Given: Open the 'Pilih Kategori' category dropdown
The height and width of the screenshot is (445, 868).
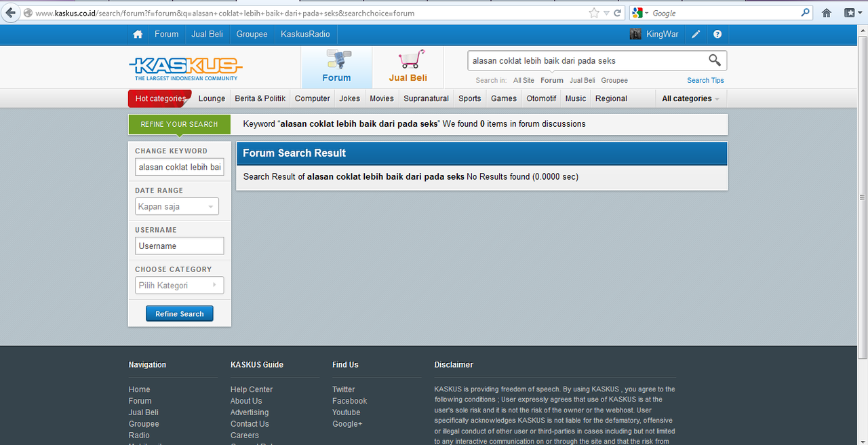Looking at the screenshot, I should pos(179,285).
